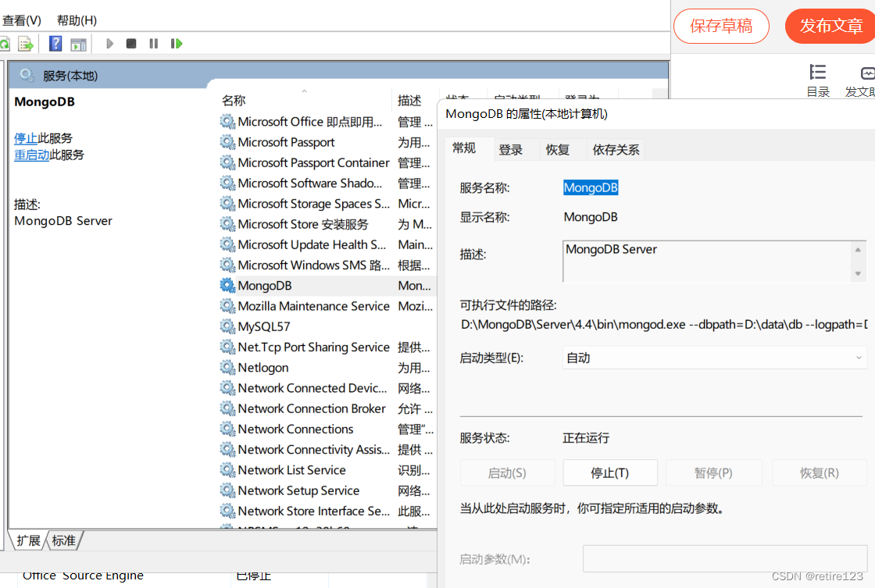The width and height of the screenshot is (875, 588).
Task: Click the 发布文章 button
Action: point(830,26)
